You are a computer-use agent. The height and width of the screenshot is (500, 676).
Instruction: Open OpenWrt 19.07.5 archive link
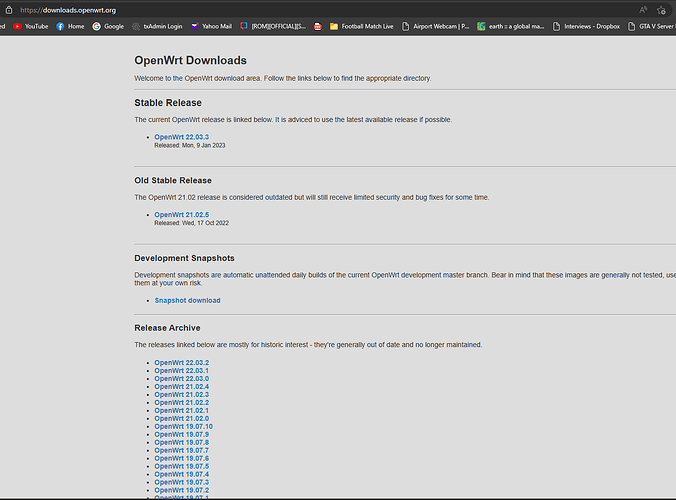182,466
